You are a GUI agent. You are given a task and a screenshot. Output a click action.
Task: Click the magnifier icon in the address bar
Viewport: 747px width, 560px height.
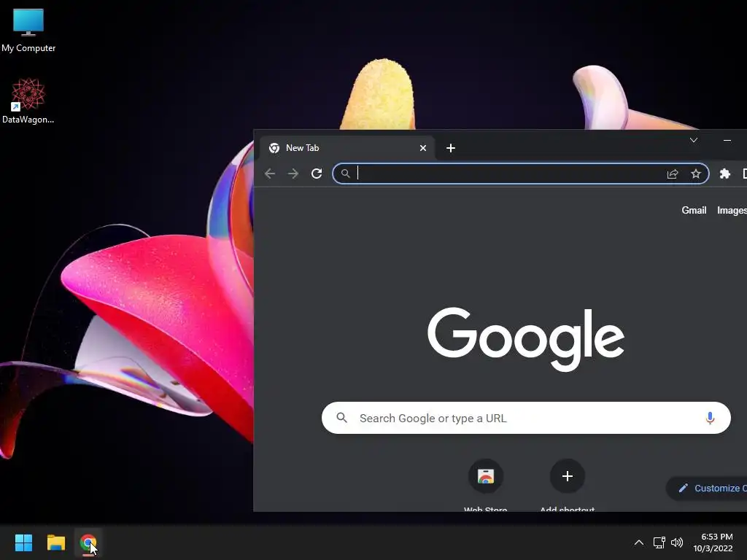[345, 174]
